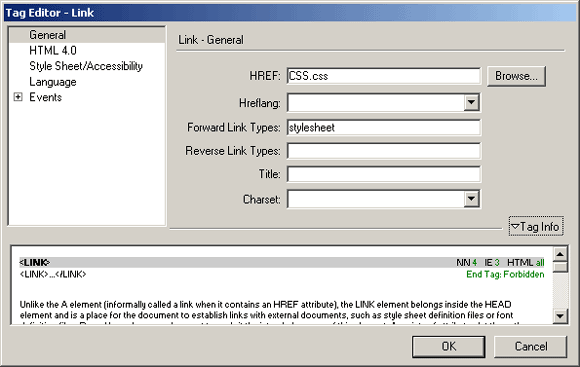This screenshot has height=367, width=580.
Task: Click the 'IE 3' compatibility label
Action: coord(492,262)
